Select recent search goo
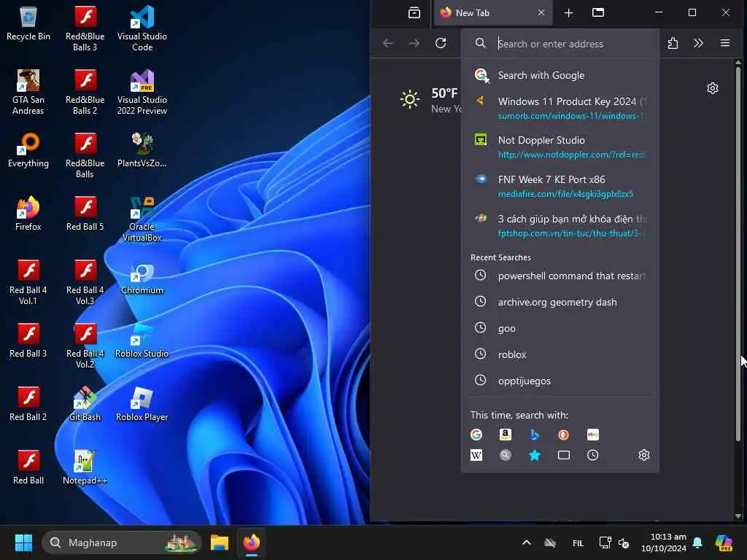 pos(560,328)
